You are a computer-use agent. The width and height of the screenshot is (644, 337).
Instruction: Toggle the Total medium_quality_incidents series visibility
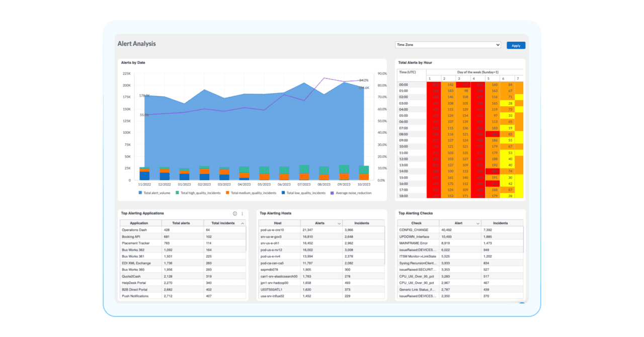click(x=226, y=193)
